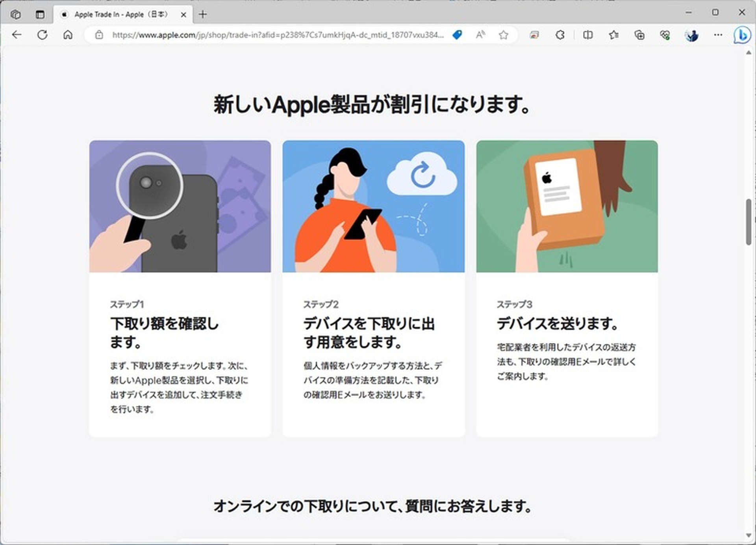
Task: Start Read aloud for this page
Action: (x=480, y=35)
